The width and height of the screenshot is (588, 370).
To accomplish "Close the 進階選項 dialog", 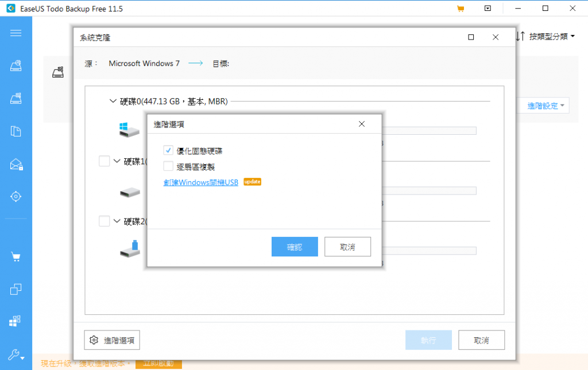I will (x=362, y=124).
